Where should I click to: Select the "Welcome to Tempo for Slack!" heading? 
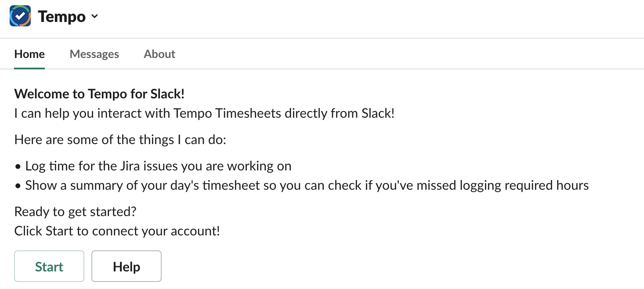[x=99, y=94]
